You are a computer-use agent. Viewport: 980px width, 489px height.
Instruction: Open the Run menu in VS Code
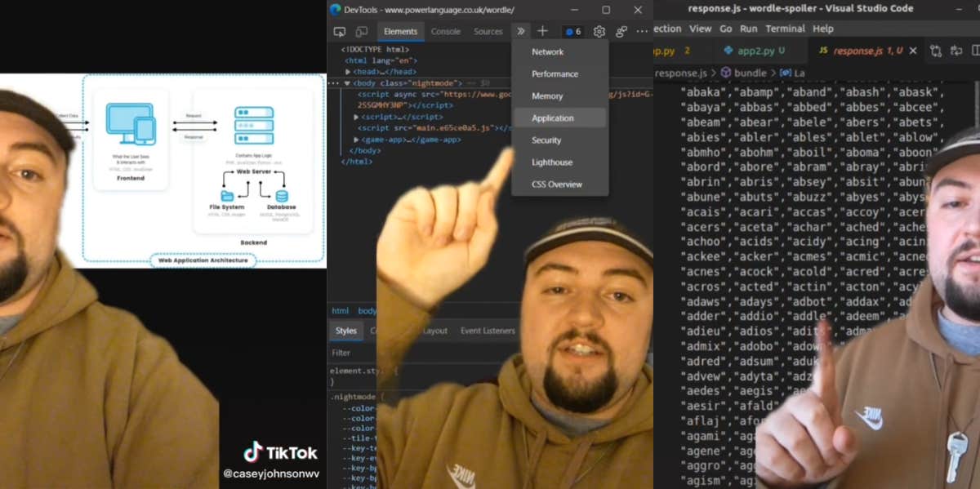[x=748, y=28]
